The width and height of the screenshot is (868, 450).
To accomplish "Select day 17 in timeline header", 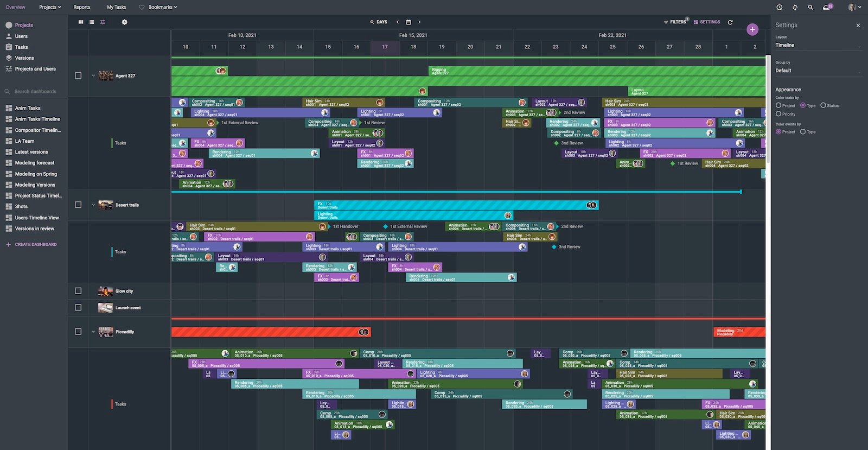I will coord(385,47).
